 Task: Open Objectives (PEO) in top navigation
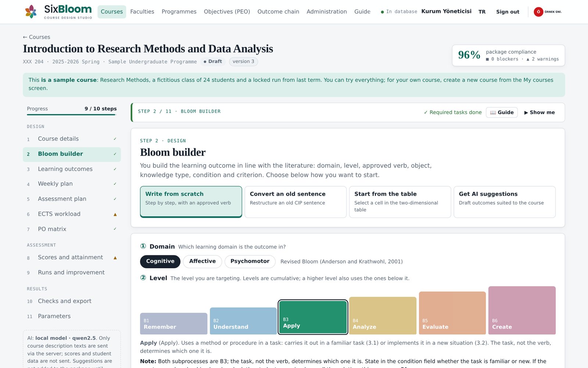[x=227, y=12]
